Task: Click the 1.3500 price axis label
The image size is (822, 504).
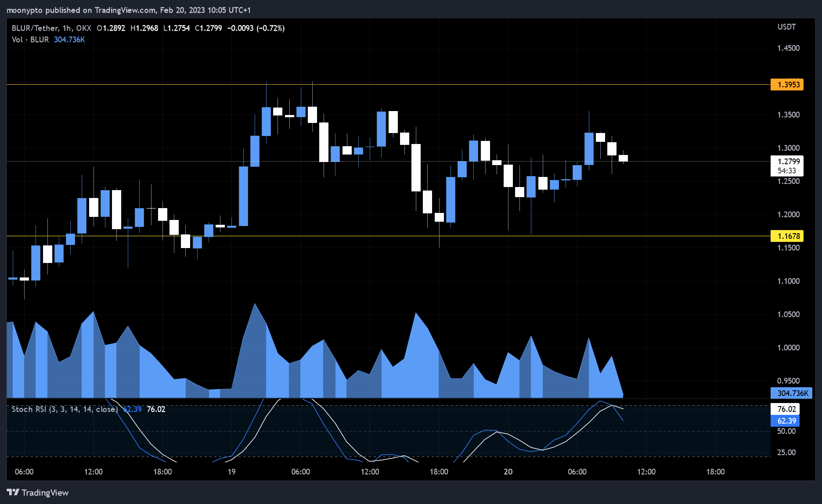Action: tap(788, 115)
